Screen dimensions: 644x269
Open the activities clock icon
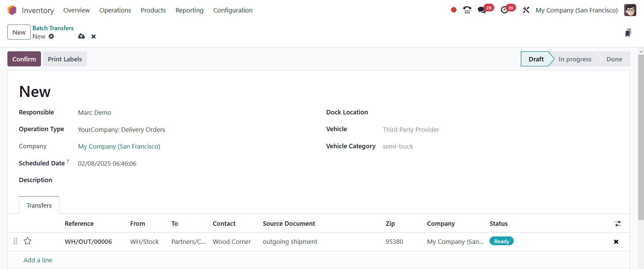pos(504,10)
